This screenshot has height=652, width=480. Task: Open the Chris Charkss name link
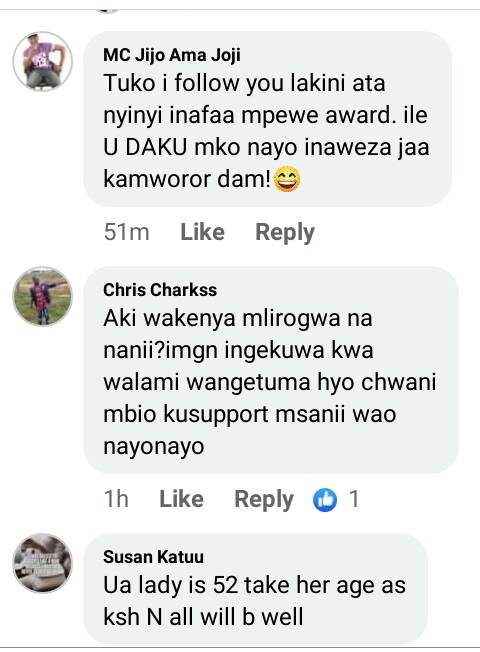pos(160,290)
